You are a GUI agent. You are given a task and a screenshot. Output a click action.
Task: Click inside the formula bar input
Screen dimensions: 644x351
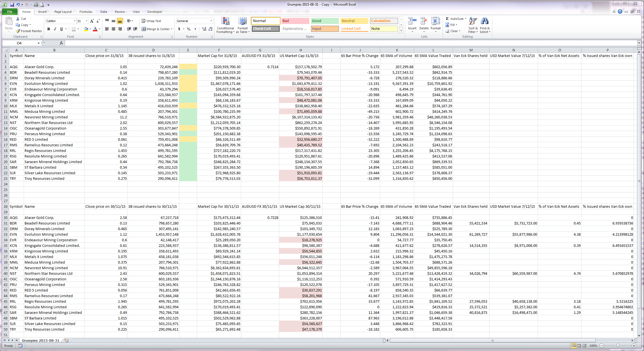(351, 43)
